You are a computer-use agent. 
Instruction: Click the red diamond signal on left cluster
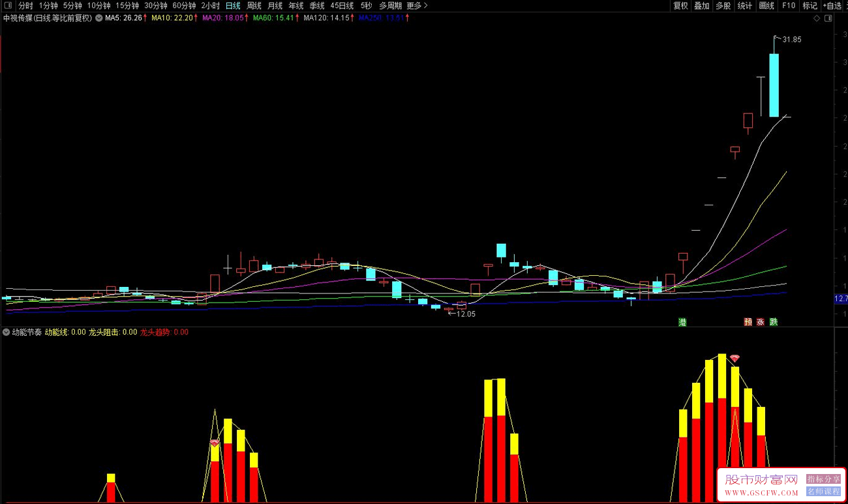coord(215,443)
